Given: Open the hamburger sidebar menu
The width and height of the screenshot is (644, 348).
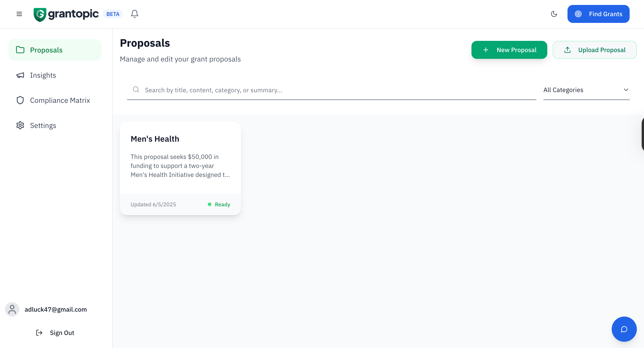Looking at the screenshot, I should pos(19,14).
